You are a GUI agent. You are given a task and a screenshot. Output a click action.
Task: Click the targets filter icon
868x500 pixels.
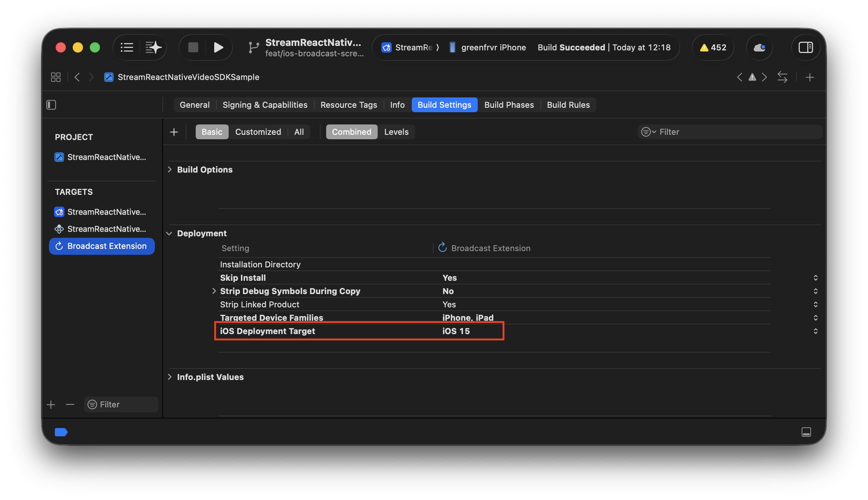[92, 404]
